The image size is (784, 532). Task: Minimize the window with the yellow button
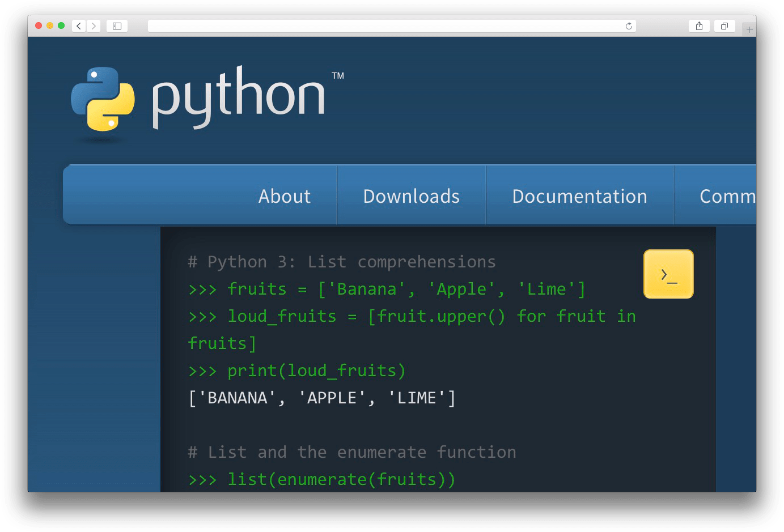[x=50, y=25]
